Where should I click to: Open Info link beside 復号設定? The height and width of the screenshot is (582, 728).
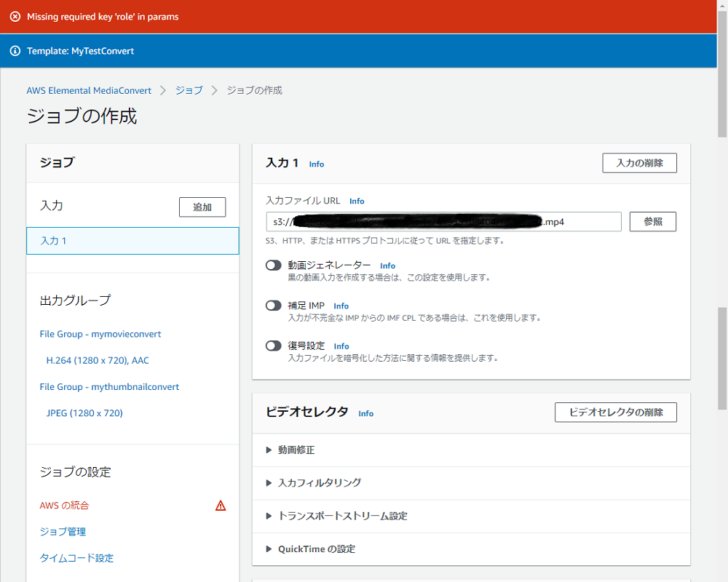coord(341,346)
